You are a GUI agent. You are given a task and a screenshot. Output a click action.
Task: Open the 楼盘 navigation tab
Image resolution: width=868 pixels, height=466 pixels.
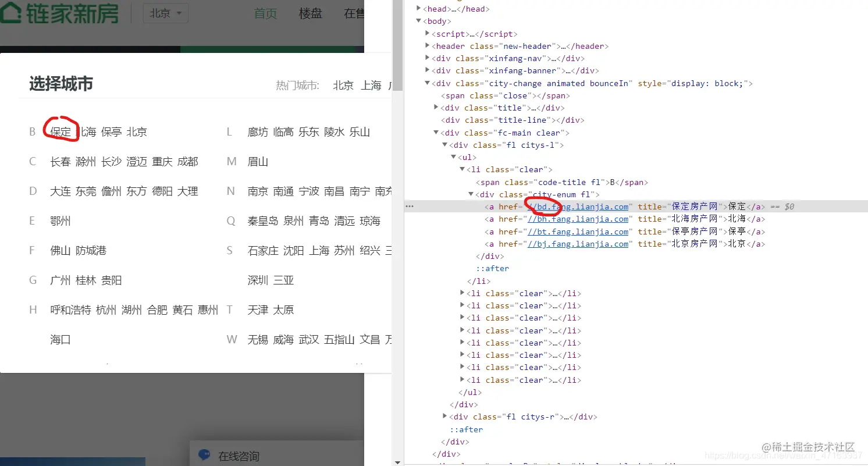[311, 13]
